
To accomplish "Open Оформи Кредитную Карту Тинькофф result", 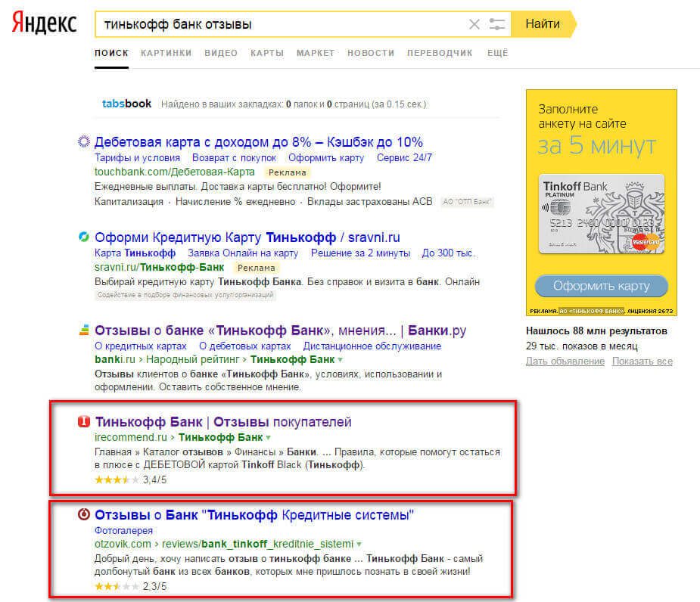I will point(247,237).
